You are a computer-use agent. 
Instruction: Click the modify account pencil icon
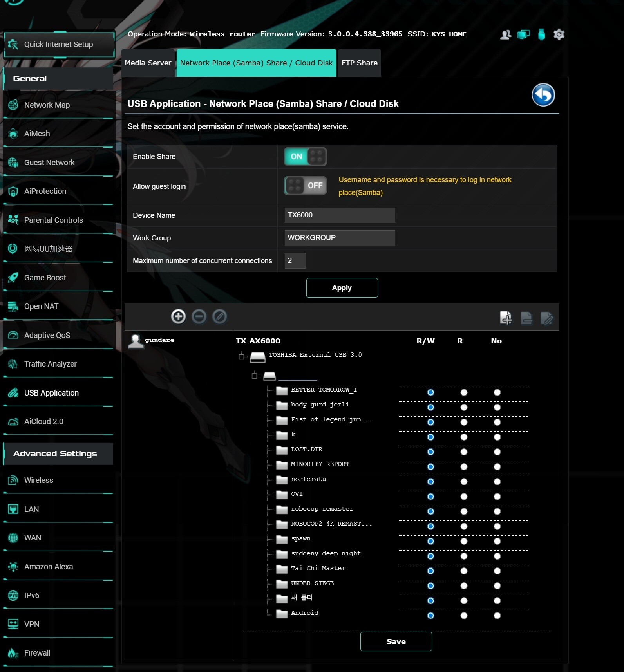pos(219,316)
